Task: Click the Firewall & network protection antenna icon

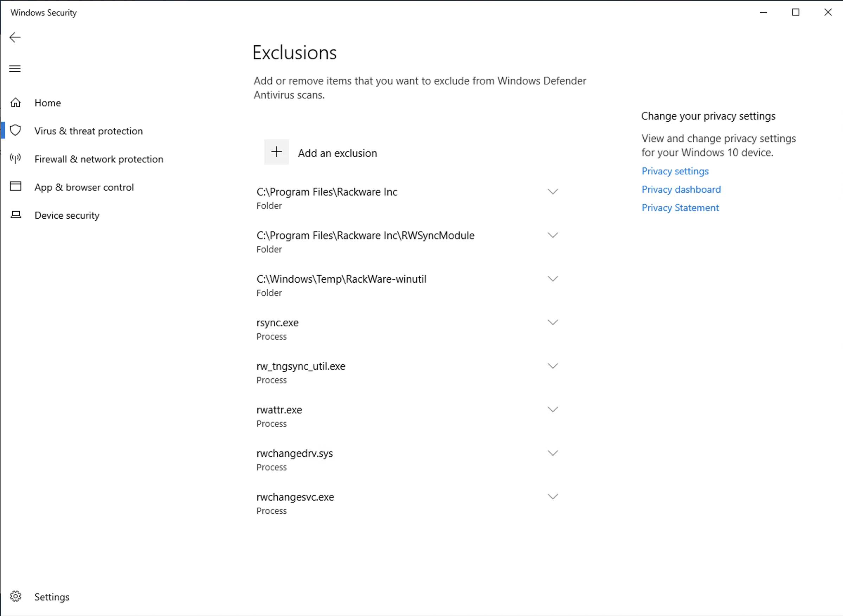Action: (x=16, y=159)
